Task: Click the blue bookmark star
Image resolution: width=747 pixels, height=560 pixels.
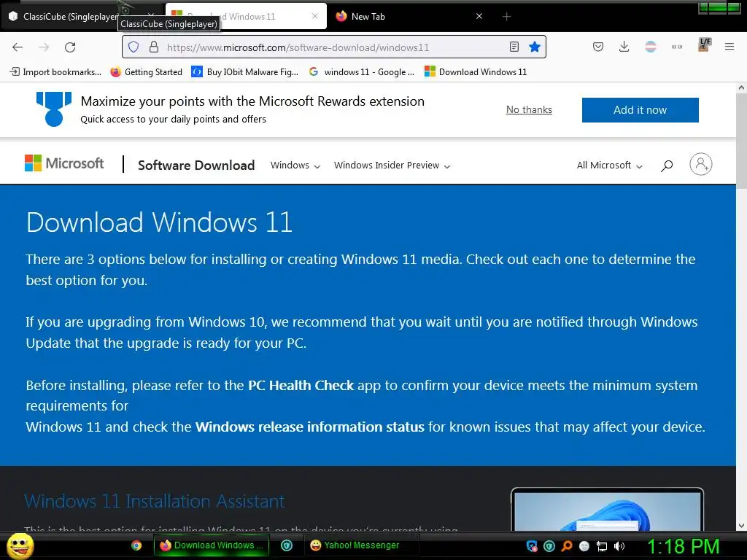Action: 535,47
